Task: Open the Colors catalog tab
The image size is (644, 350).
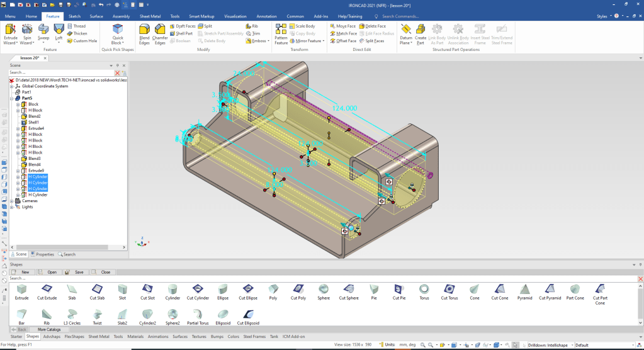Action: click(x=234, y=337)
